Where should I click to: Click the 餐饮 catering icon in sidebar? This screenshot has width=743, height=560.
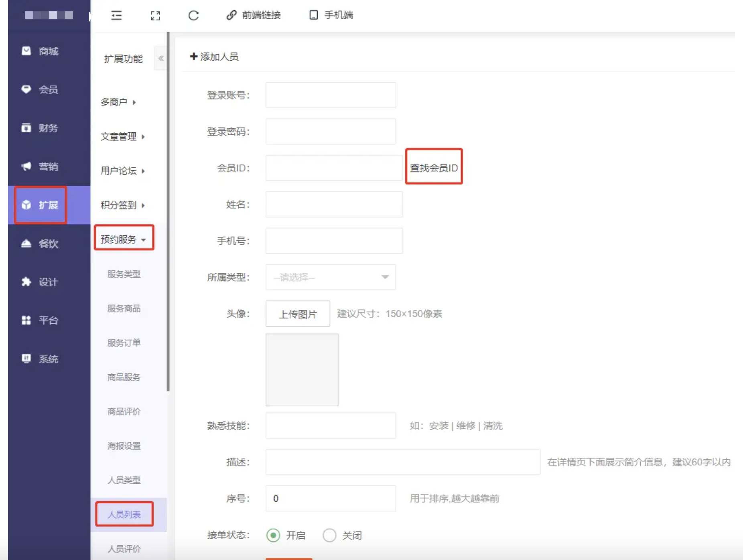tap(26, 243)
